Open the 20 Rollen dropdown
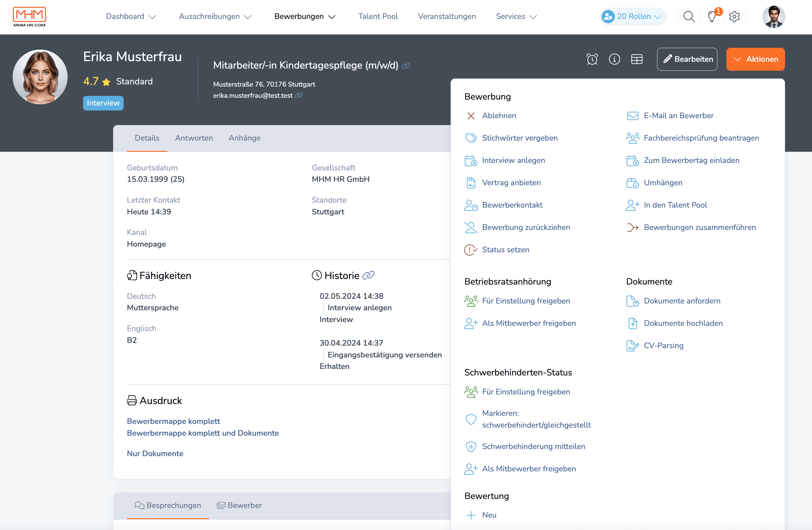 tap(633, 16)
